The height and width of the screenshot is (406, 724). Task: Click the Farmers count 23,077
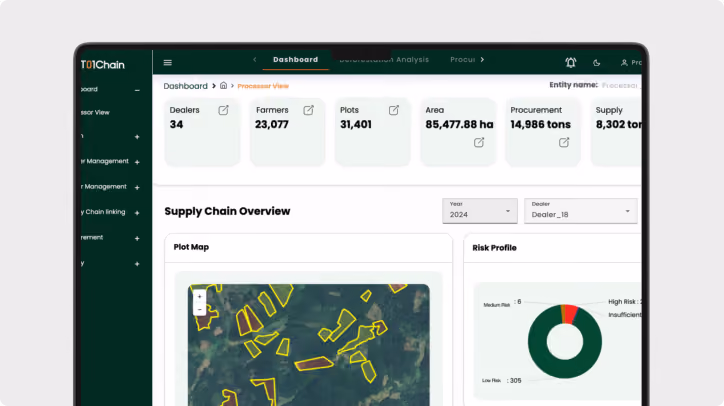tap(272, 124)
